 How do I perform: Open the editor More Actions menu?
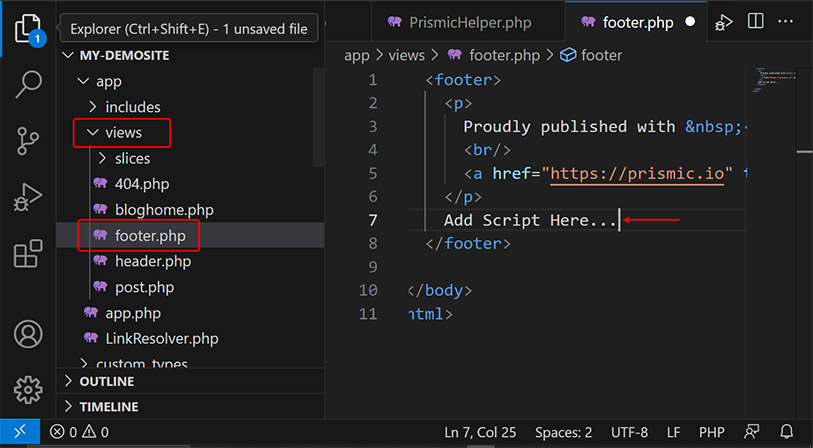pyautogui.click(x=786, y=22)
